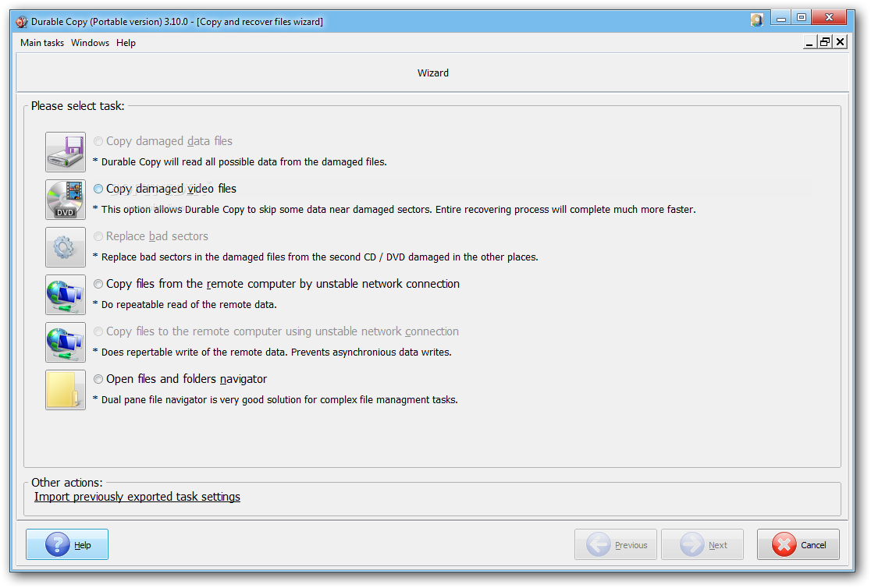Click the 'Dual pane file navigator' description text
The height and width of the screenshot is (588, 871).
[275, 400]
